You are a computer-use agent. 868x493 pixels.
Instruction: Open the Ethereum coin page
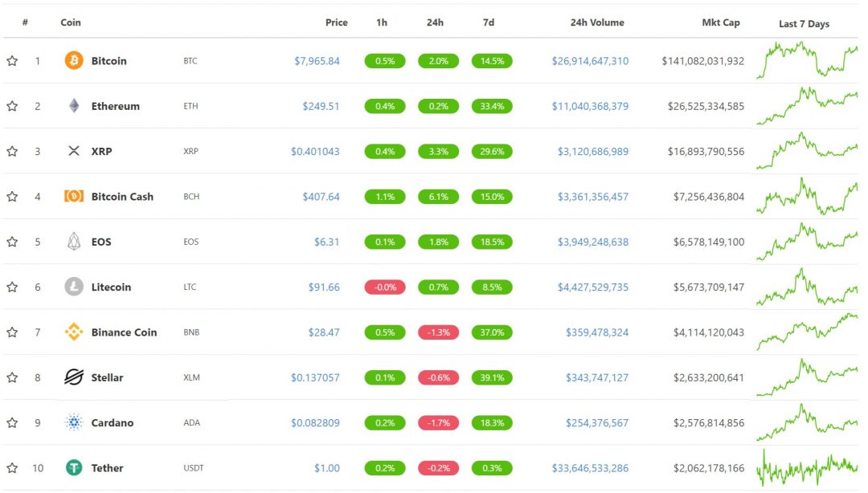115,106
